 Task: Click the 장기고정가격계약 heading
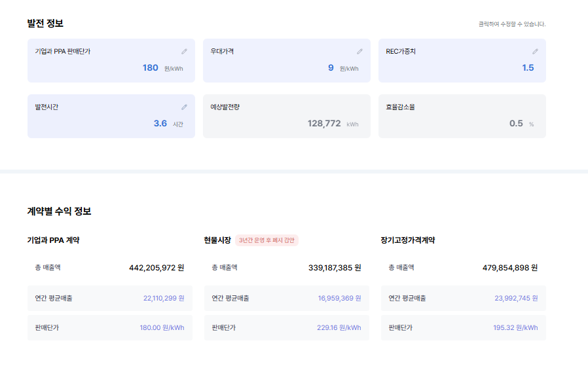(x=408, y=240)
